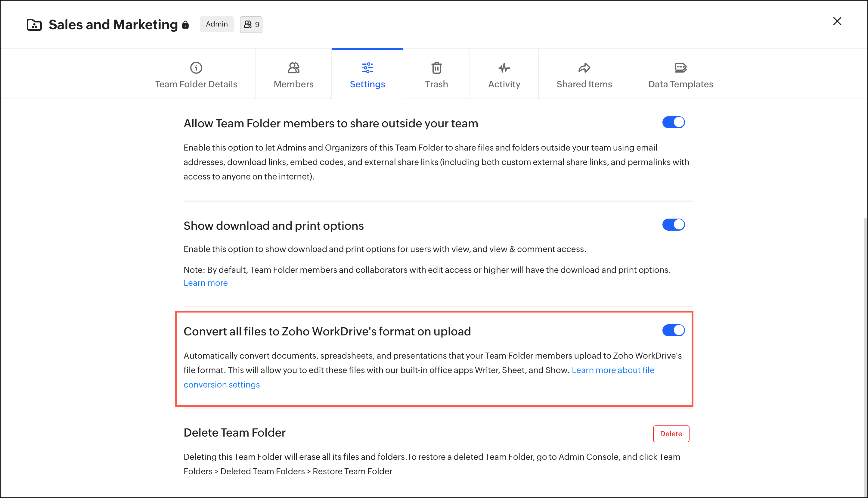Image resolution: width=868 pixels, height=498 pixels.
Task: Click the Trash bin icon
Action: point(436,68)
